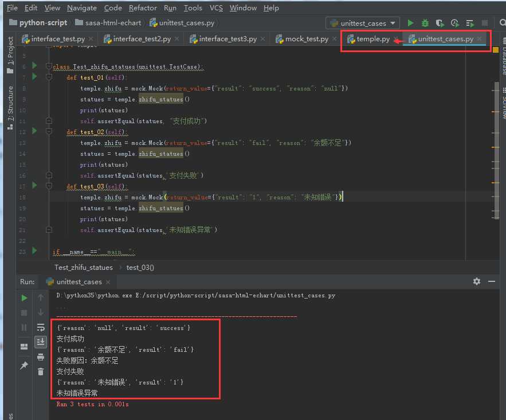The width and height of the screenshot is (506, 420).
Task: Run with Coverage from the top toolbar
Action: pos(440,23)
